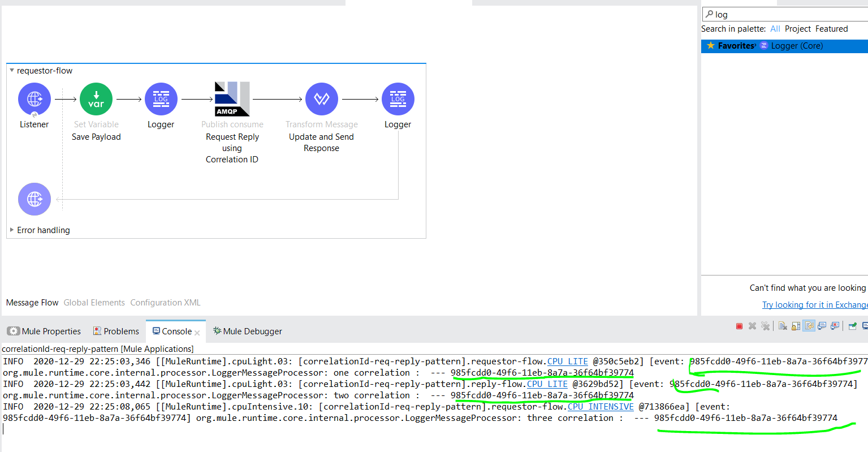This screenshot has width=868, height=452.
Task: Expand the Favorites palette category
Action: [736, 46]
